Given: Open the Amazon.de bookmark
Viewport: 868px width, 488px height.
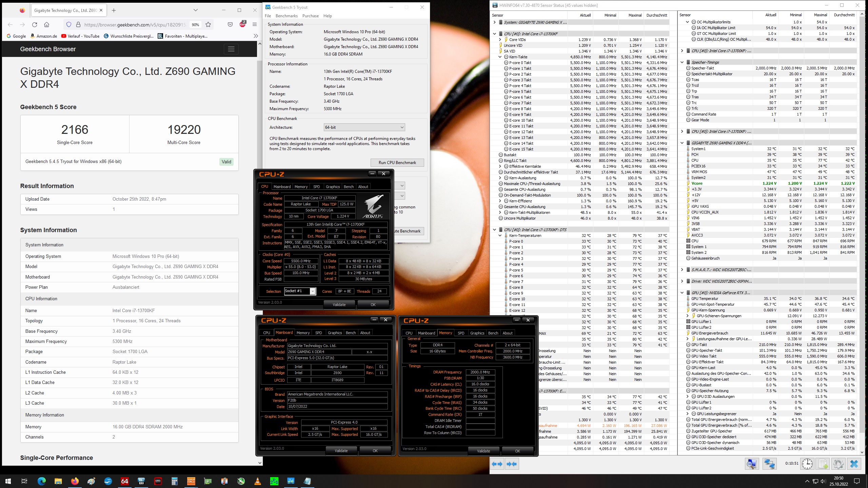Looking at the screenshot, I should 43,36.
